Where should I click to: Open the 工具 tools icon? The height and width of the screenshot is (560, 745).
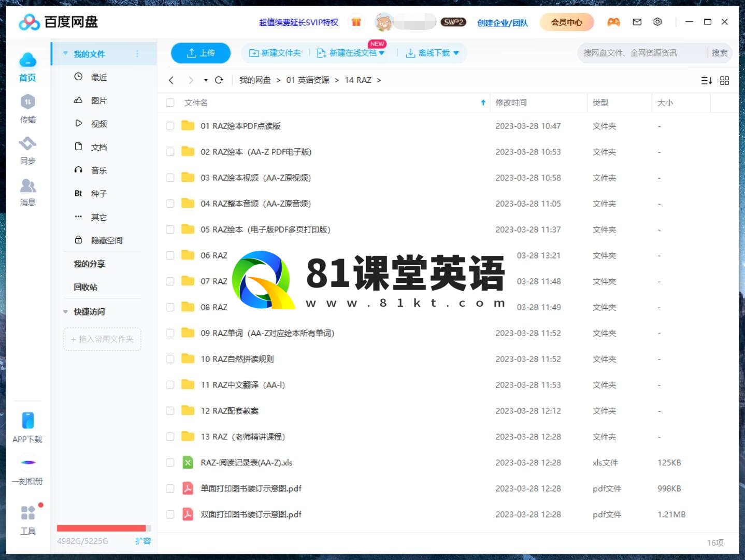click(27, 520)
